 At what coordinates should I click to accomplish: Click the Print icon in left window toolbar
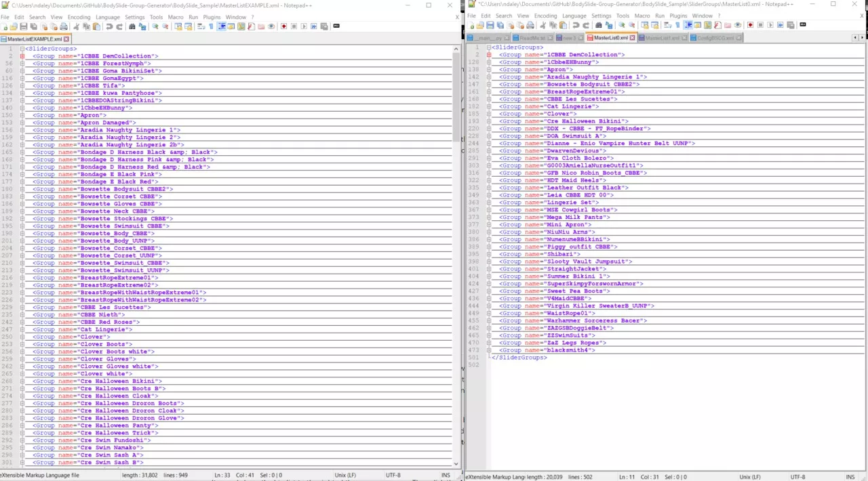point(64,26)
